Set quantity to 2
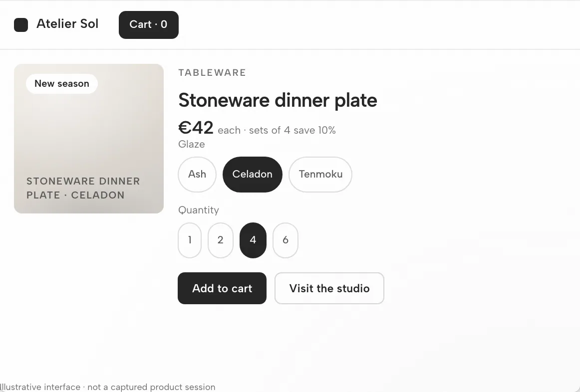 [221, 240]
